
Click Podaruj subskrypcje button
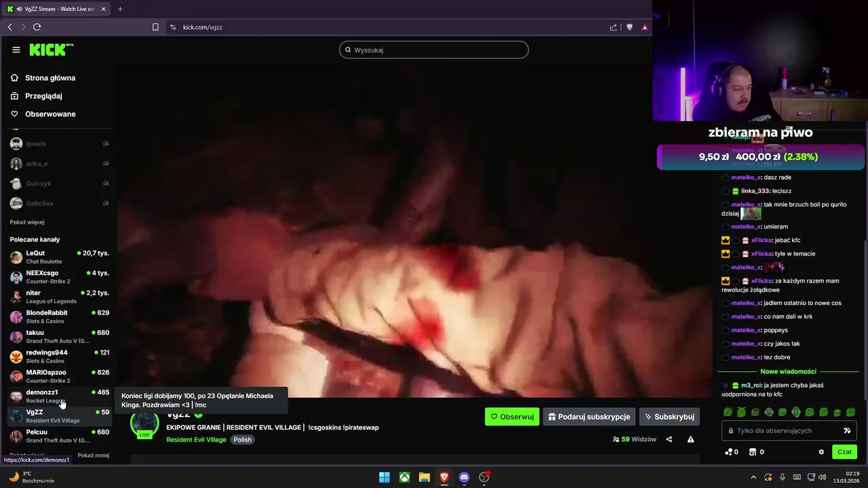589,417
